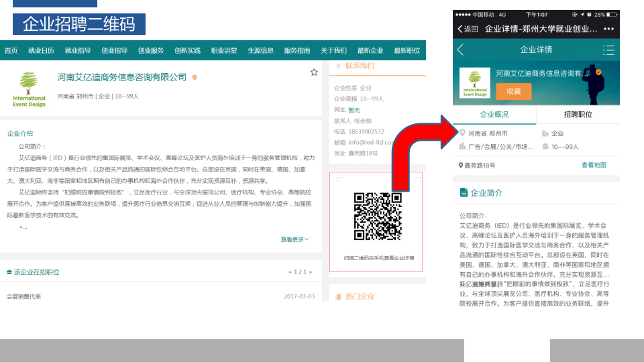Viewport: 644px width, 362px height.
Task: Open 创业指导 menu item
Action: click(x=114, y=50)
